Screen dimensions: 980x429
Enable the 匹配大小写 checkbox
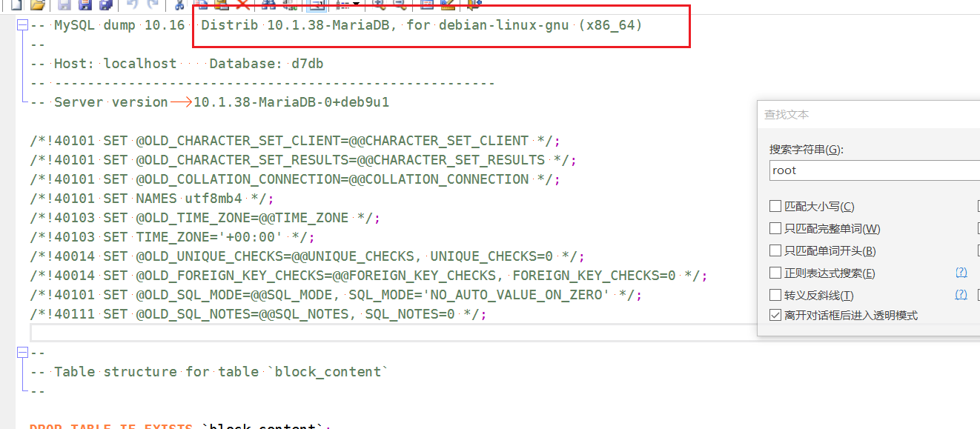[x=775, y=206]
